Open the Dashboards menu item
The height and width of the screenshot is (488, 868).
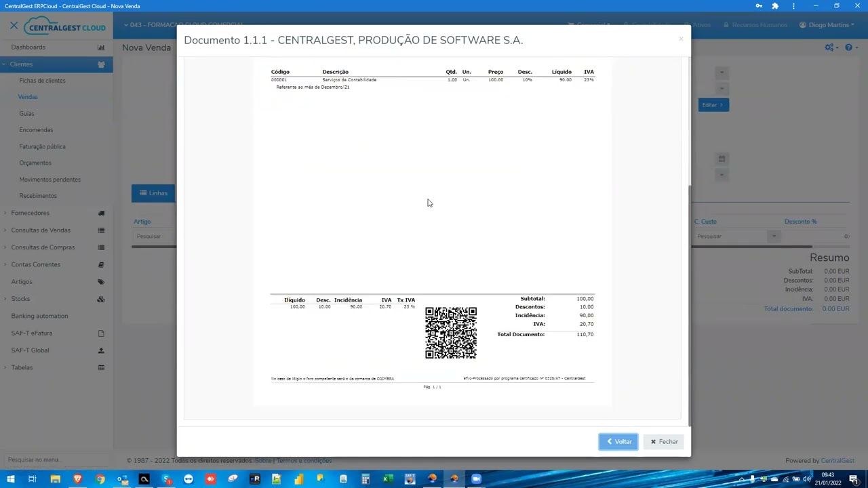(x=28, y=47)
